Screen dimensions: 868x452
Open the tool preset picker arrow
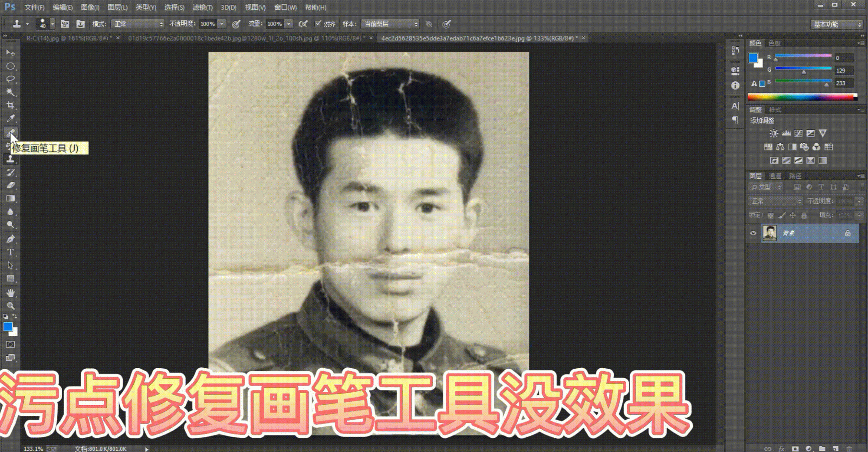pos(27,24)
